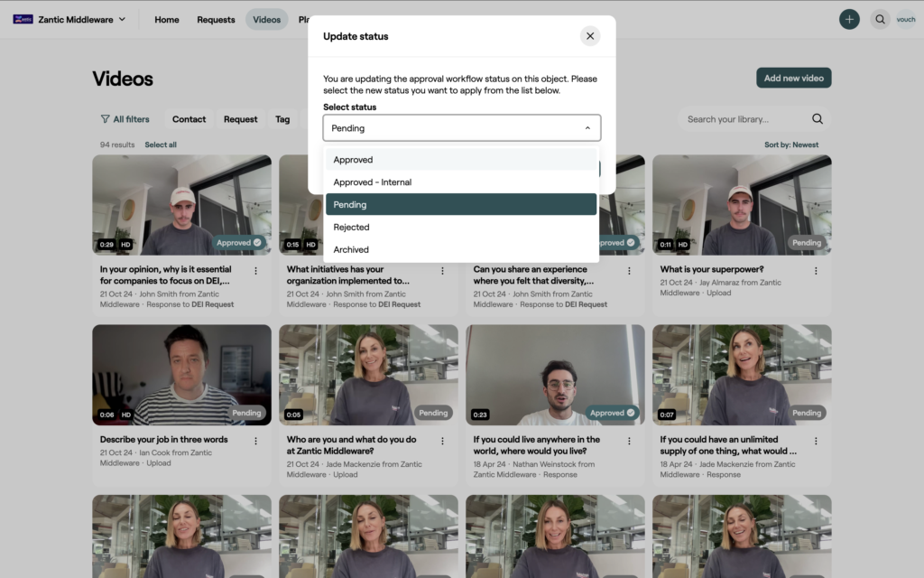
Task: Open options for 'Describe your job in three words' video
Action: tap(255, 441)
